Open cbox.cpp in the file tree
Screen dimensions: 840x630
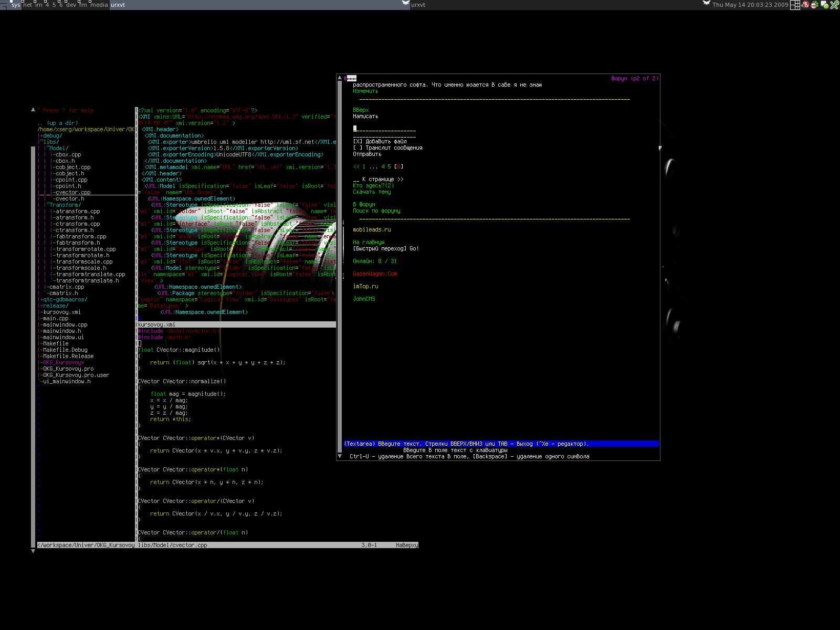(68, 154)
